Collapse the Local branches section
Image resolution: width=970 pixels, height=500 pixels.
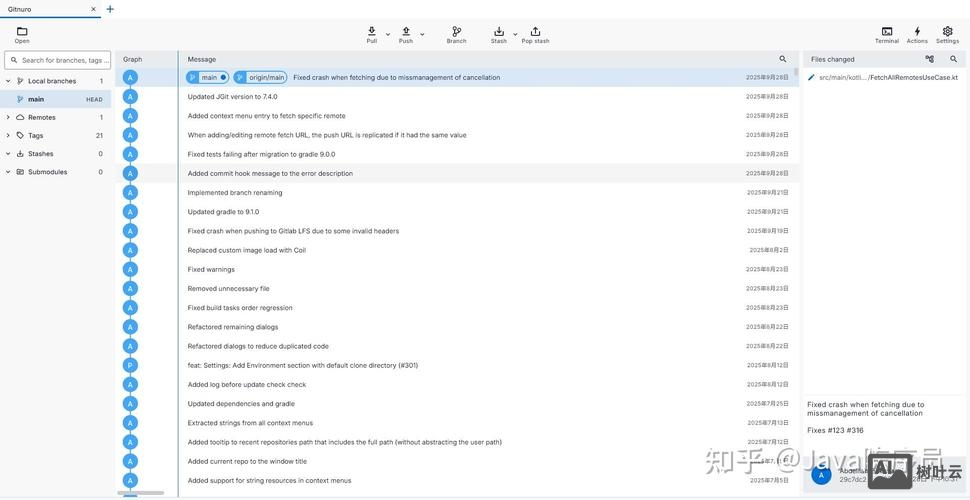8,81
